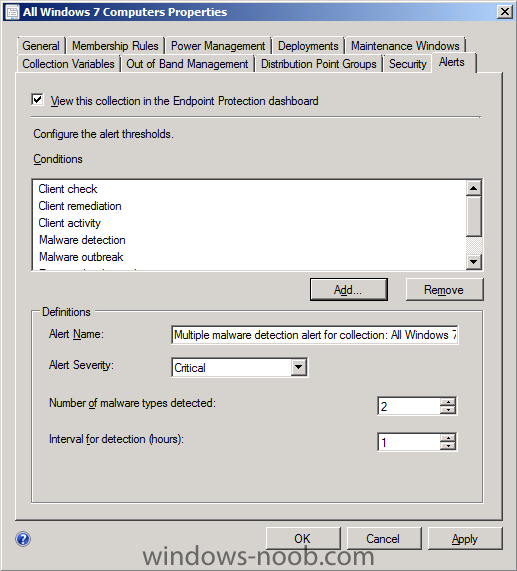Click the conditions list scrollbar thumb

[473, 216]
